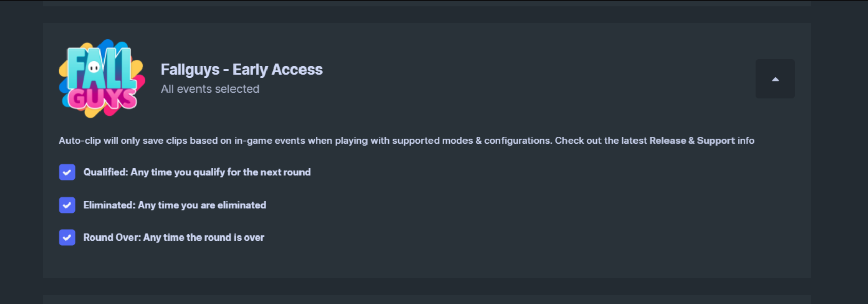Click "Any time you qualify for the next round"
Image resolution: width=868 pixels, height=304 pixels.
point(221,172)
